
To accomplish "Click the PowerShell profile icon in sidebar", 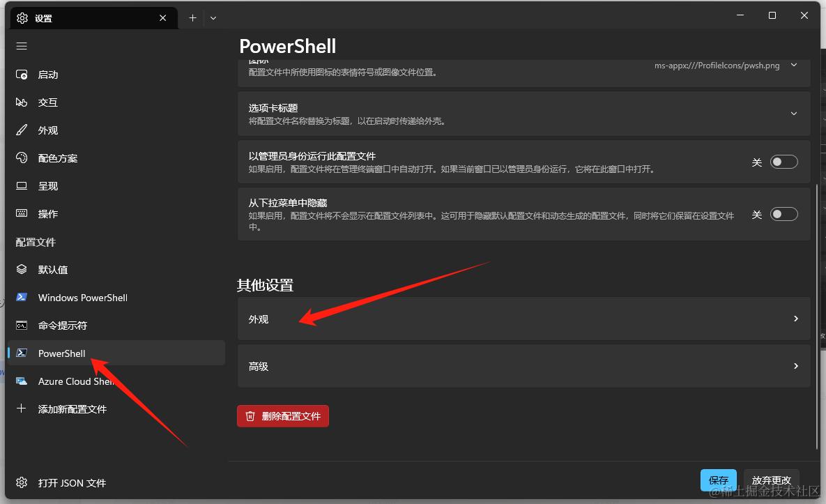I will click(x=22, y=353).
